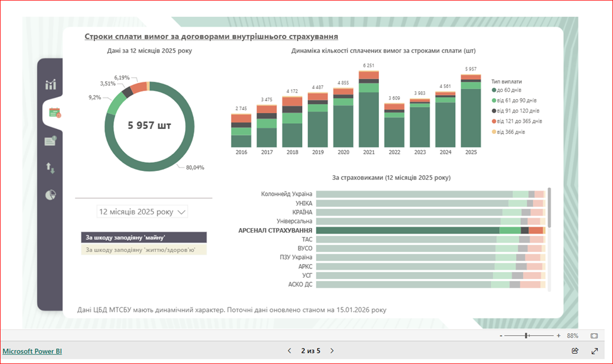613x364 pixels.
Task: Select 'За шкоду заподіяну життю/здоров'ю' filter
Action: (x=143, y=250)
